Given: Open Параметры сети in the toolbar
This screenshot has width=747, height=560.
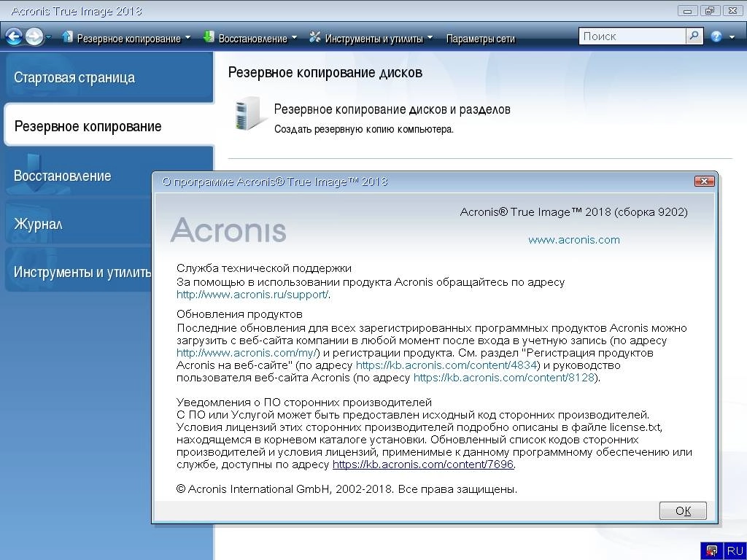Looking at the screenshot, I should coord(480,38).
